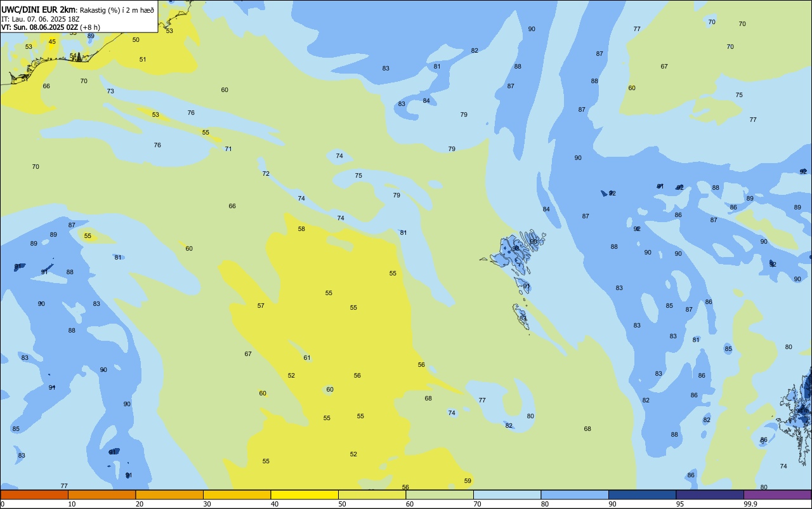The image size is (812, 509).
Task: Click the map humidity value "73"
Action: click(x=110, y=91)
